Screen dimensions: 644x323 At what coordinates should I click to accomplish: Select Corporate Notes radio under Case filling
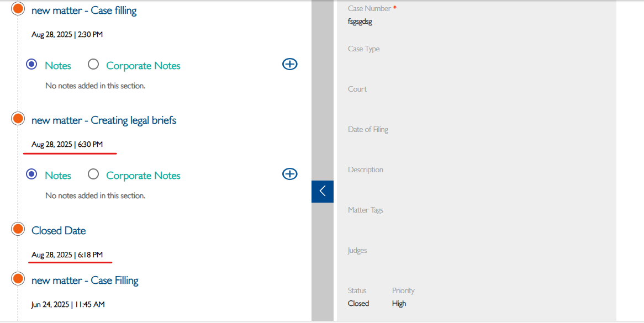[x=93, y=65]
